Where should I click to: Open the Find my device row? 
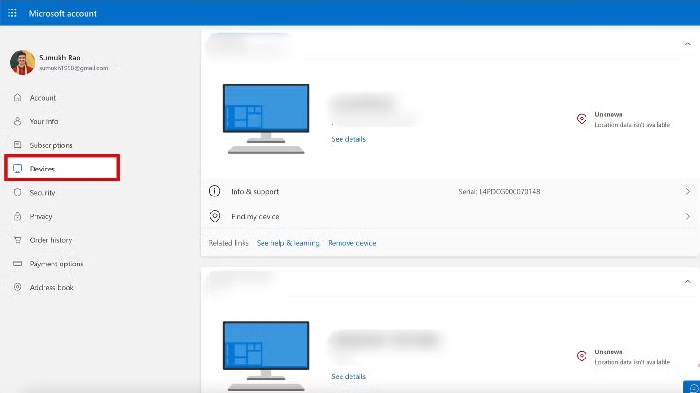[x=449, y=217]
